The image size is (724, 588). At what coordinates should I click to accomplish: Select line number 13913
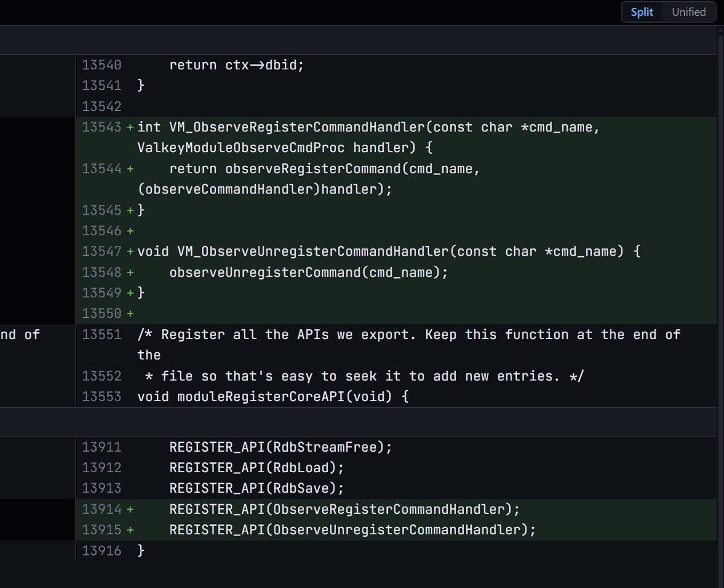coord(101,488)
